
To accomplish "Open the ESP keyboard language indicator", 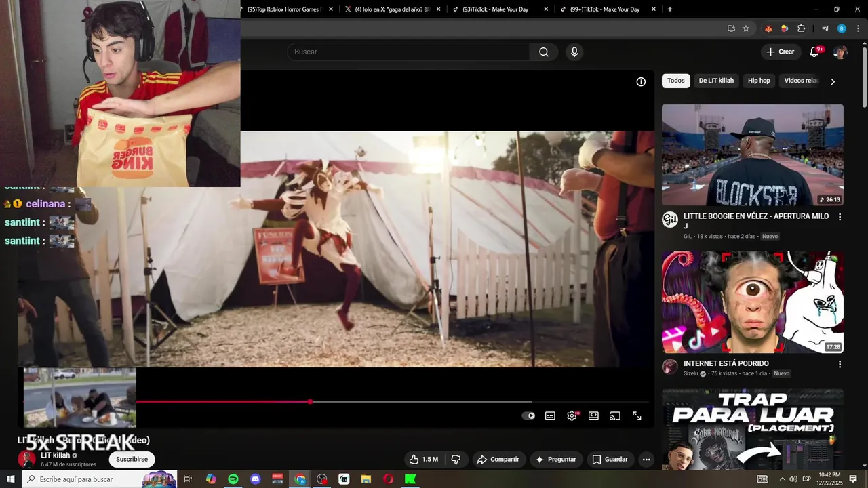I will pyautogui.click(x=806, y=479).
